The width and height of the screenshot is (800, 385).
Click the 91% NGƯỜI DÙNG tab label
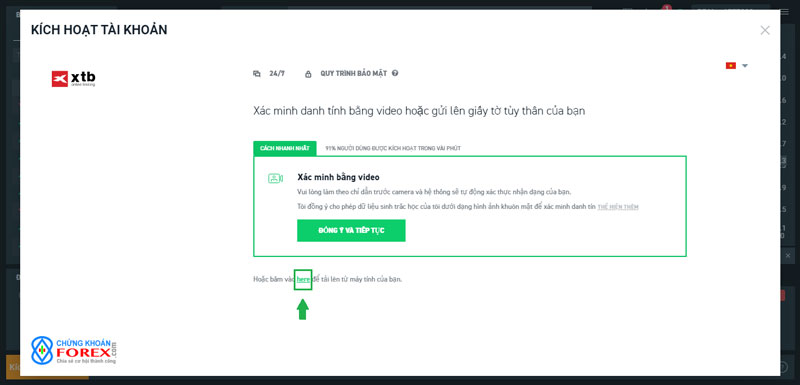[x=393, y=148]
